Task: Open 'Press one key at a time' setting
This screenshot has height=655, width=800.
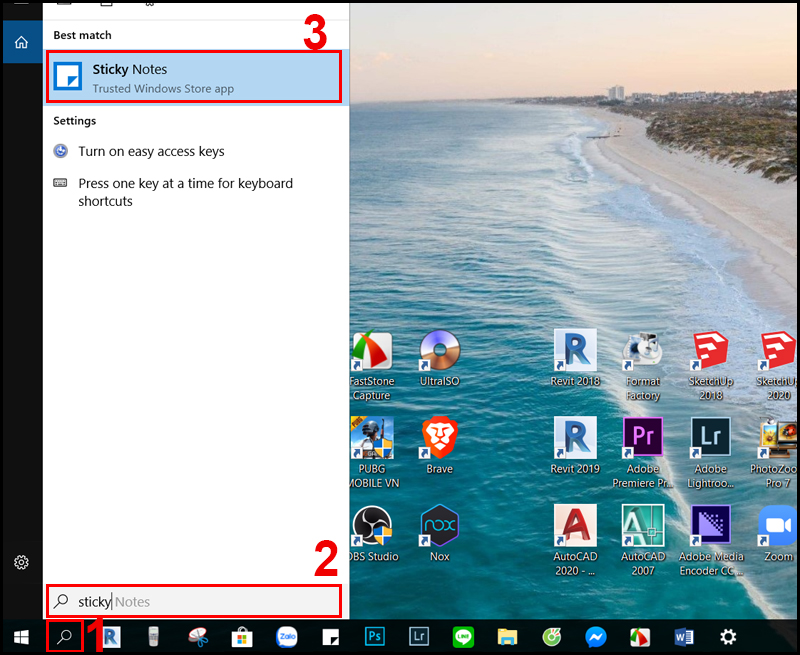Action: [x=173, y=192]
